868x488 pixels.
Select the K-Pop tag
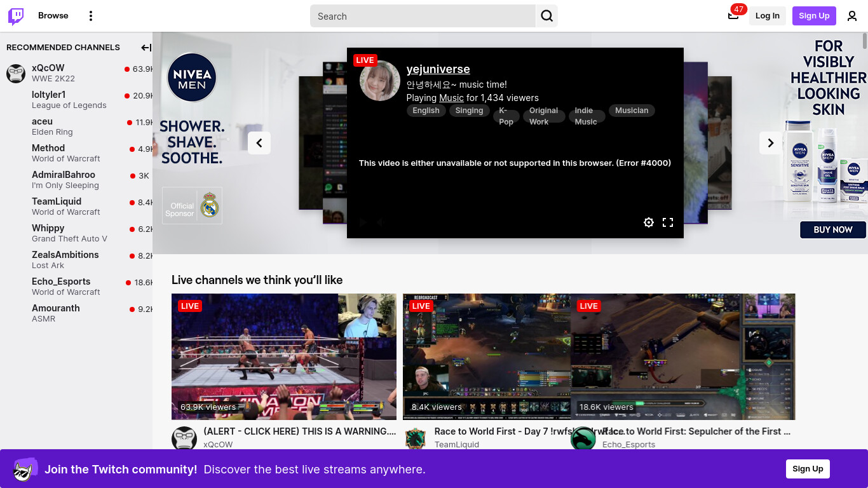coord(506,116)
